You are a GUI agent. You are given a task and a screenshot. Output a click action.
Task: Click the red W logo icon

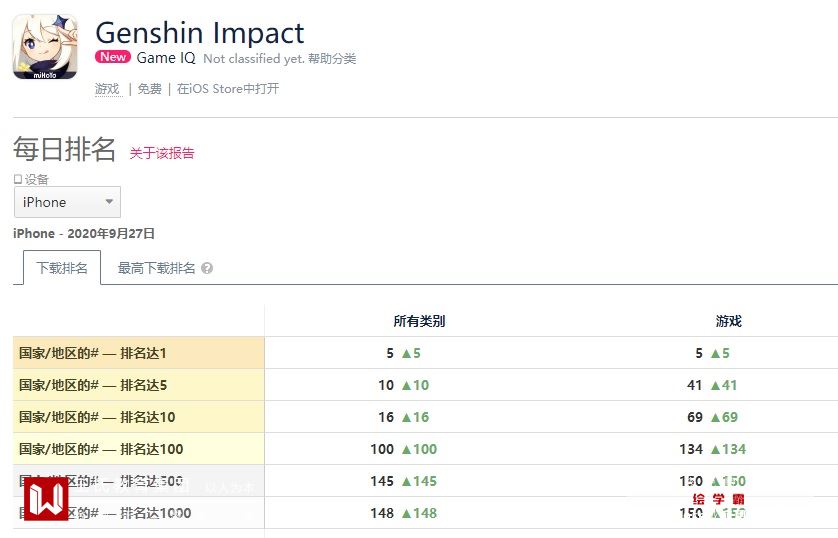pyautogui.click(x=46, y=498)
